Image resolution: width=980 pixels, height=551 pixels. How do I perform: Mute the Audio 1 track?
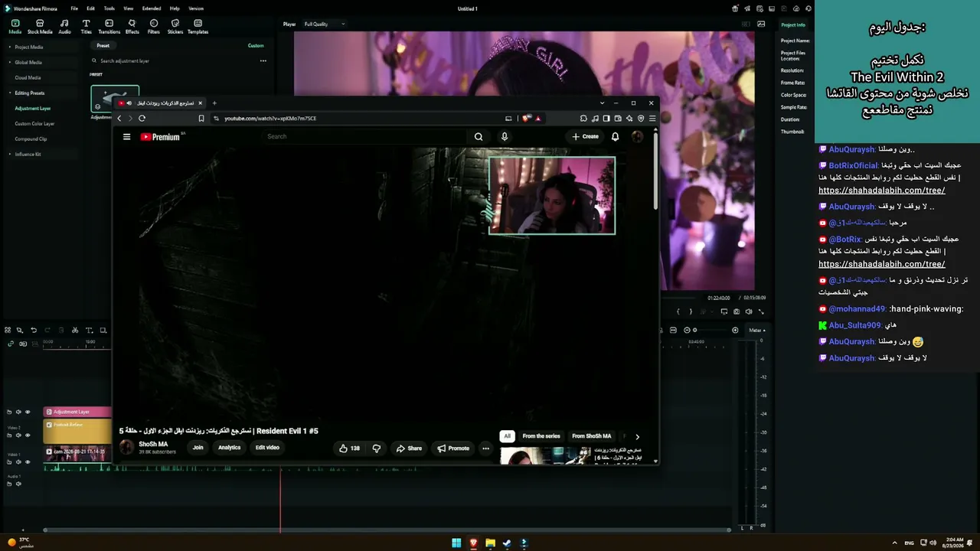(x=18, y=484)
